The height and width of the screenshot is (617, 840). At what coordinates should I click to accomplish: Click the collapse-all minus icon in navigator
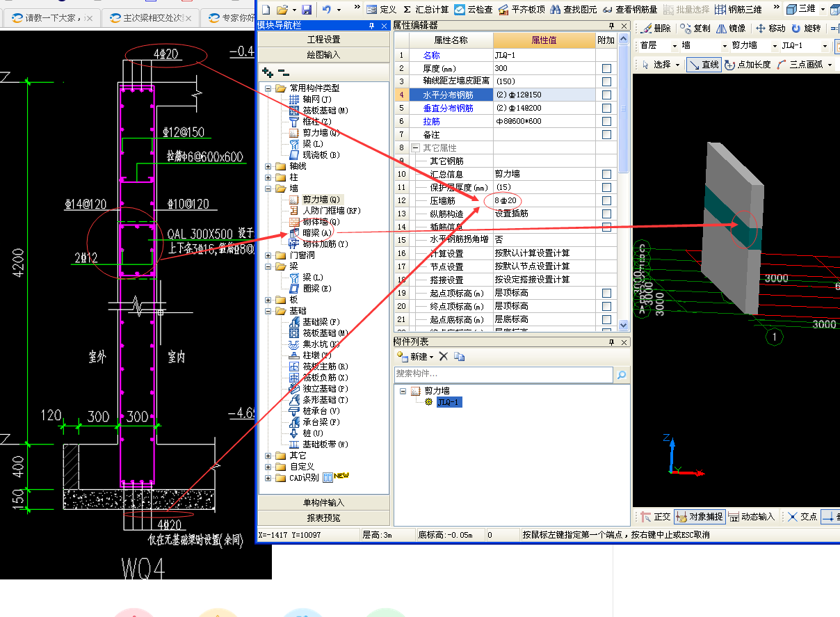click(283, 72)
